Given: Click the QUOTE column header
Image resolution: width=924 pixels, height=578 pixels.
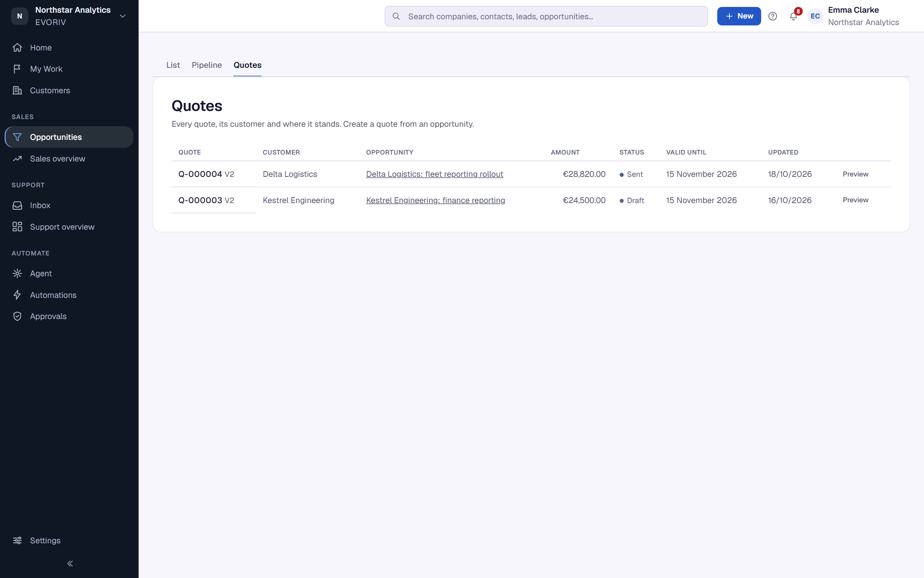Looking at the screenshot, I should [x=189, y=152].
